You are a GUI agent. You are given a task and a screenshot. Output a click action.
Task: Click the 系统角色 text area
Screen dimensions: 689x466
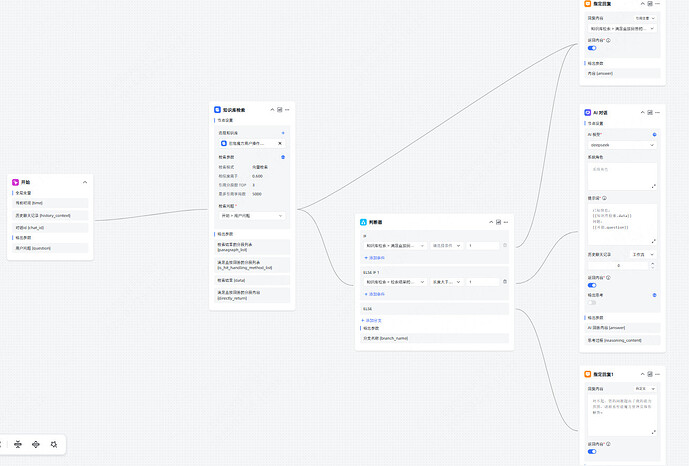point(622,176)
